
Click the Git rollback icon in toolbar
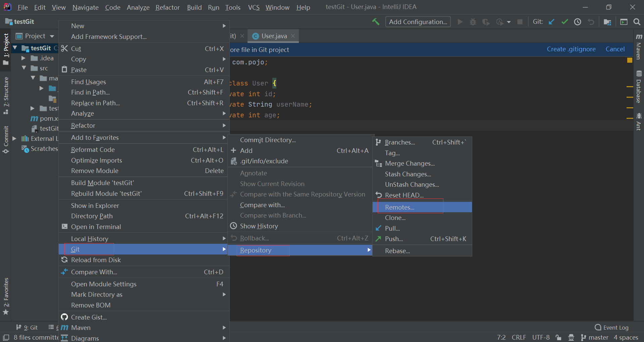(591, 22)
